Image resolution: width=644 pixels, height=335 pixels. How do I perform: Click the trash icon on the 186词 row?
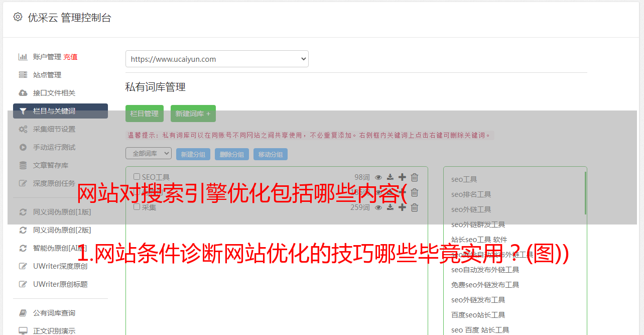(x=415, y=192)
